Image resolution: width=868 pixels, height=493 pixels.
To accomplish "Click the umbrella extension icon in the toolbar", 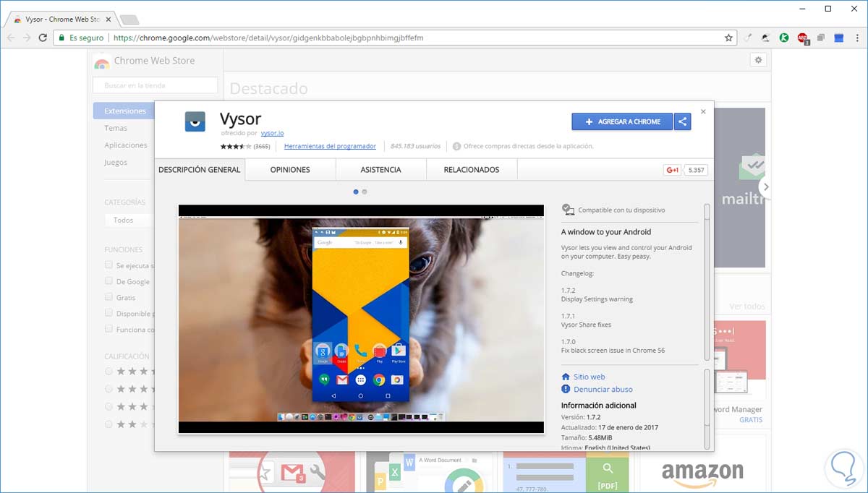I will click(x=766, y=38).
